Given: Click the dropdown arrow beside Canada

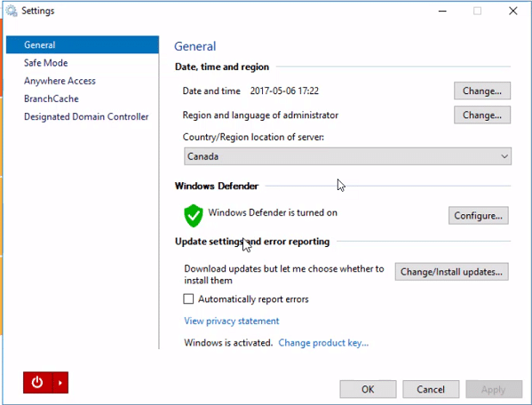Looking at the screenshot, I should 504,156.
